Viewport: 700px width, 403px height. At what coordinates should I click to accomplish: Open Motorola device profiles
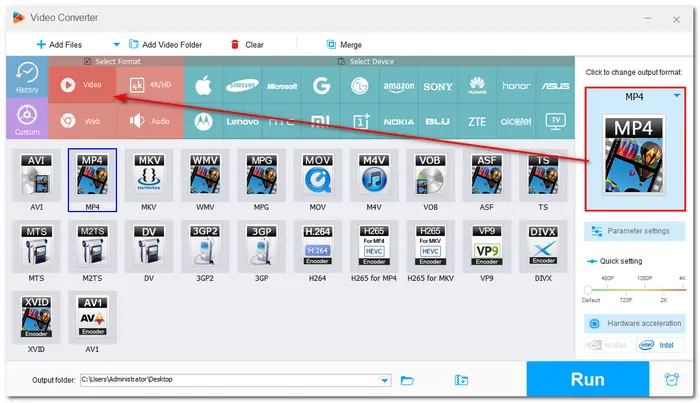[x=203, y=121]
